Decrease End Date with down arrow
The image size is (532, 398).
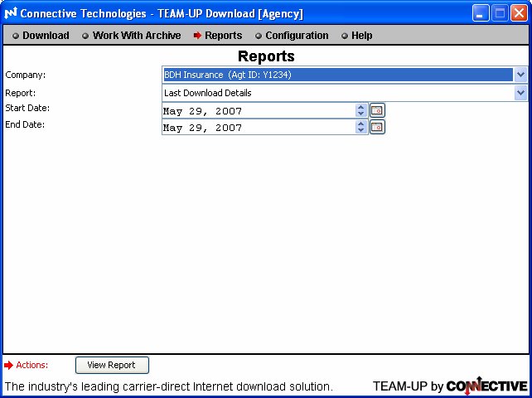click(x=360, y=131)
